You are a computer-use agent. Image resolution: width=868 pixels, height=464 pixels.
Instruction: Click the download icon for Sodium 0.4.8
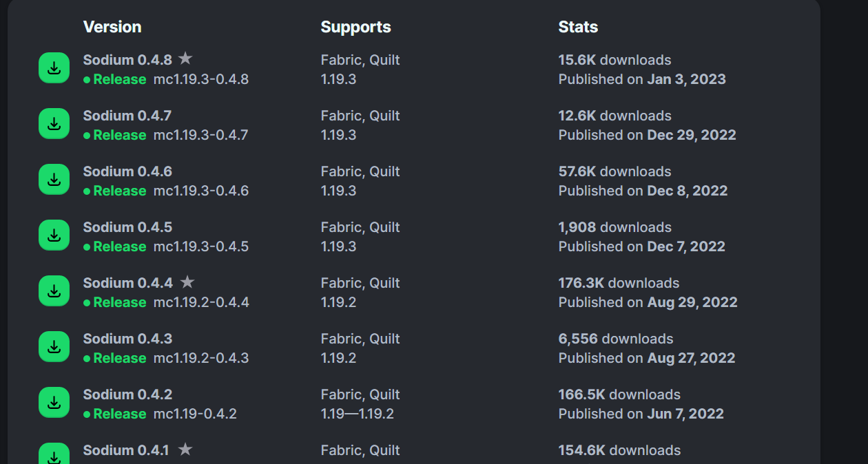click(54, 67)
